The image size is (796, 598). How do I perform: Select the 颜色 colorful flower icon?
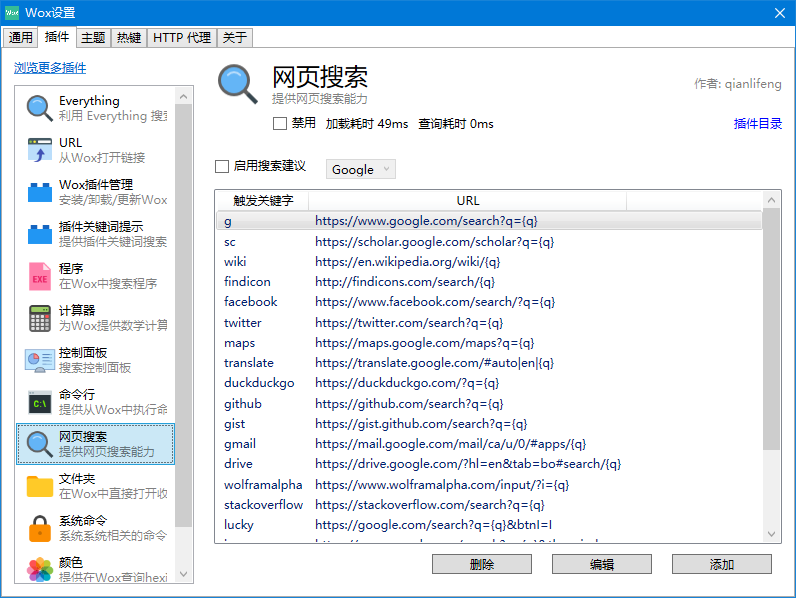point(40,570)
